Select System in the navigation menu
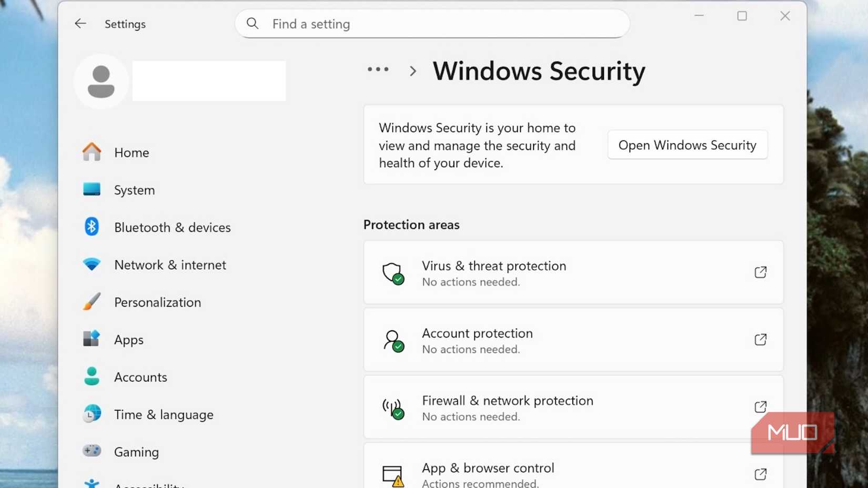The width and height of the screenshot is (868, 488). click(134, 190)
